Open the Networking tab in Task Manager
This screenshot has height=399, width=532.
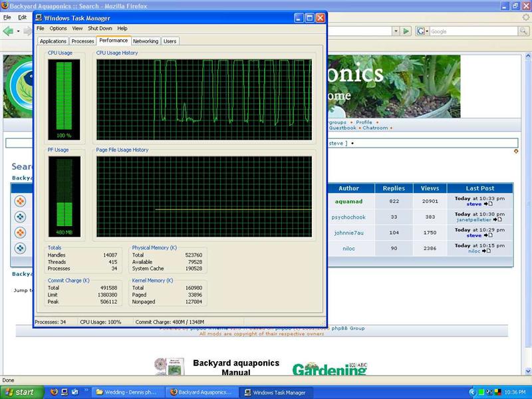(145, 41)
